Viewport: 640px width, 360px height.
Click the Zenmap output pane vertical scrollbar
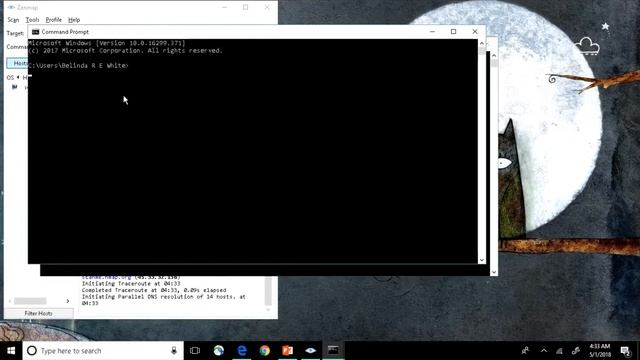point(268,291)
